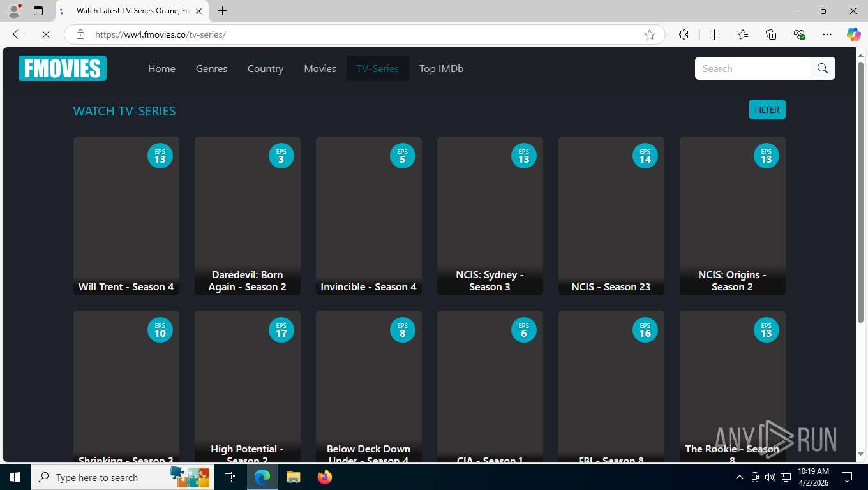Image resolution: width=868 pixels, height=490 pixels.
Task: Toggle Split screen view
Action: point(715,34)
